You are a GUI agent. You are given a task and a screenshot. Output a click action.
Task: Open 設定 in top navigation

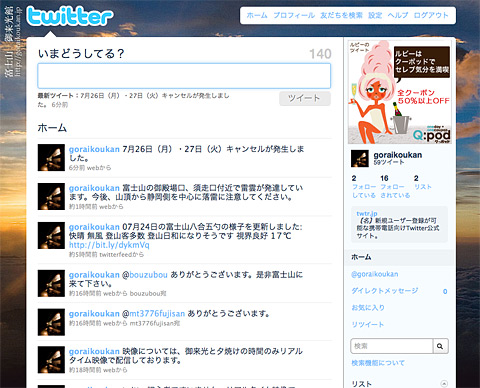(375, 15)
